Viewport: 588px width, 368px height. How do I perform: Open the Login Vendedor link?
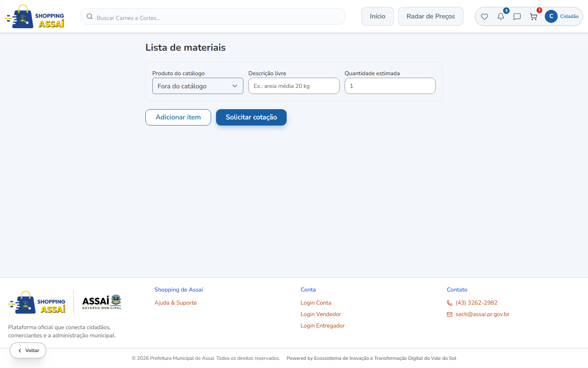pyautogui.click(x=321, y=314)
